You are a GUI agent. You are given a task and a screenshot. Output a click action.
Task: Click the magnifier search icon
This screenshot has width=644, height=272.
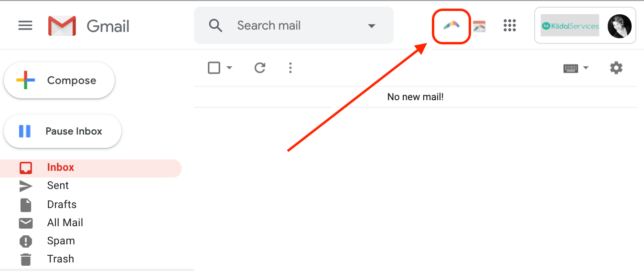click(216, 25)
